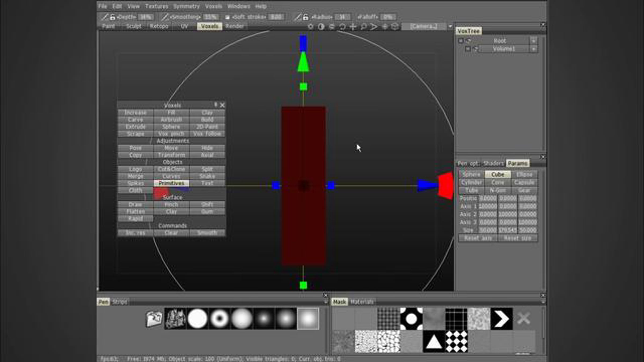Open the dropdown arrow on Root row
The image size is (644, 362).
click(x=533, y=41)
